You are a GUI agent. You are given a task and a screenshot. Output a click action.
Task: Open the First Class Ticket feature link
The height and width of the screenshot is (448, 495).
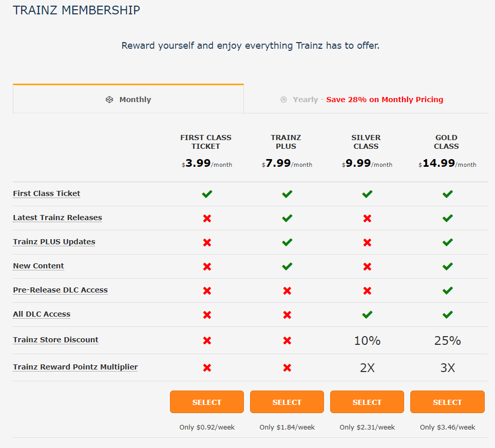[46, 193]
